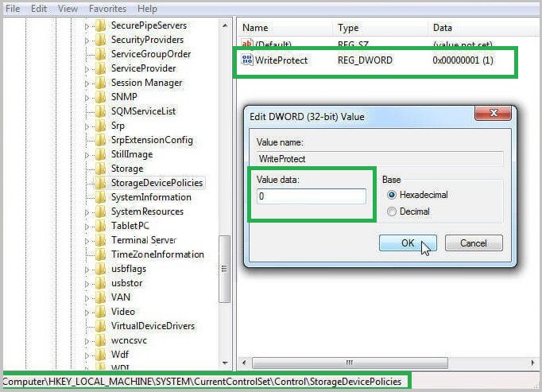Screen dimensions: 542x392
Task: Click the REG_DWORD type cell
Action: coord(365,60)
